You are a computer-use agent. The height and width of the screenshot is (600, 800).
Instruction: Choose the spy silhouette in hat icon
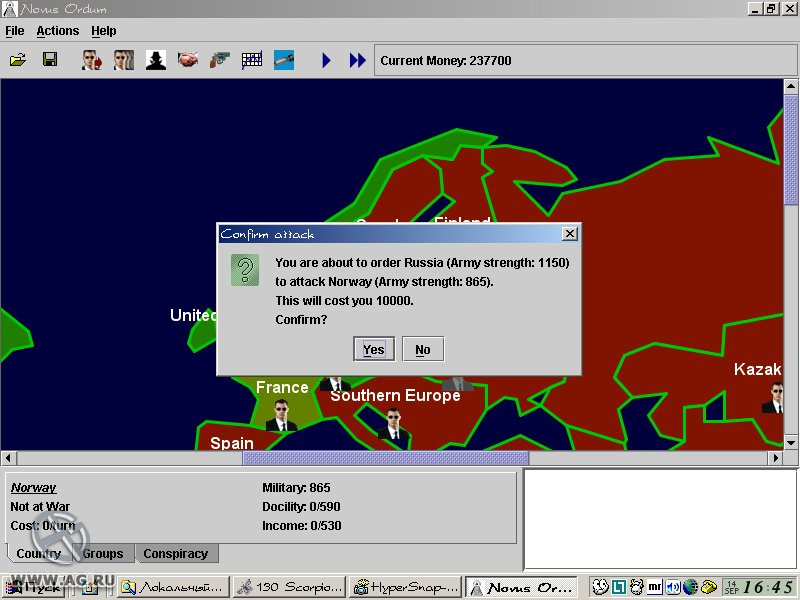(x=156, y=60)
